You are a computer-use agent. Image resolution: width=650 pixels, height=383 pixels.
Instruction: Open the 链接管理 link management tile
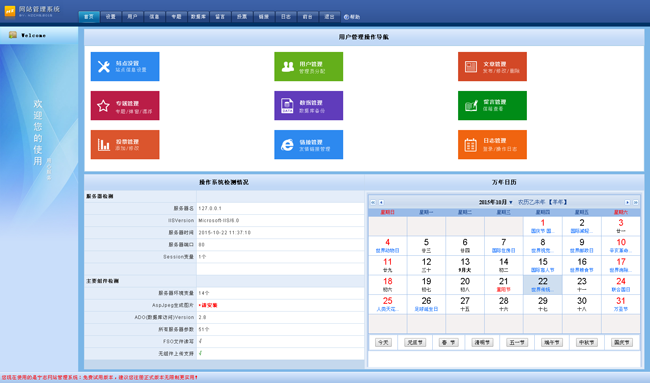(308, 145)
